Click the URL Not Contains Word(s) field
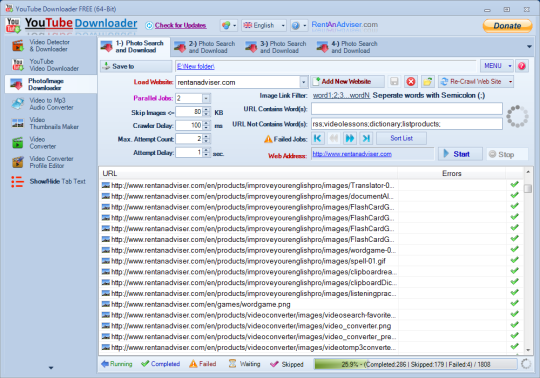 coord(407,124)
